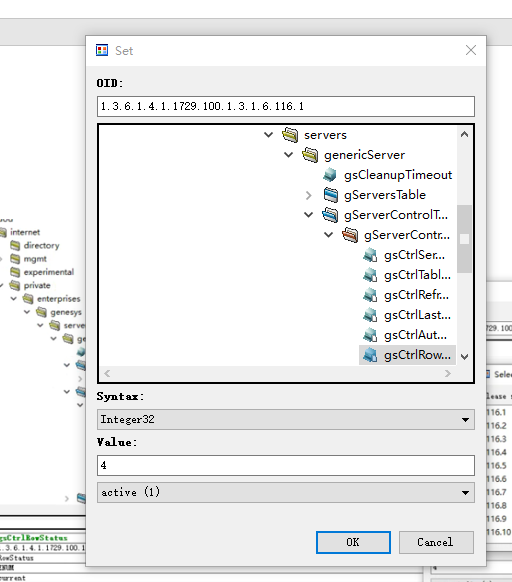Click the genesys folder icon in background tree
The height and width of the screenshot is (582, 512).
click(x=42, y=312)
